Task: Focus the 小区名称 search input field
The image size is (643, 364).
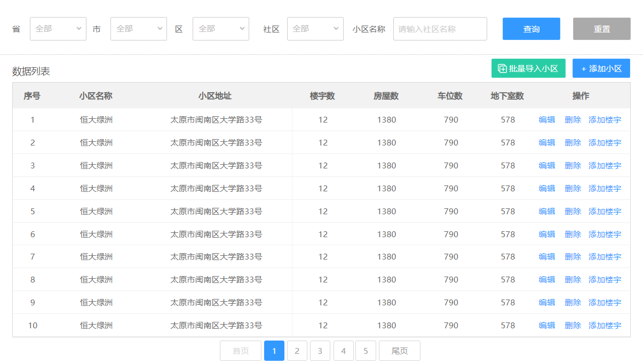Action: point(440,29)
